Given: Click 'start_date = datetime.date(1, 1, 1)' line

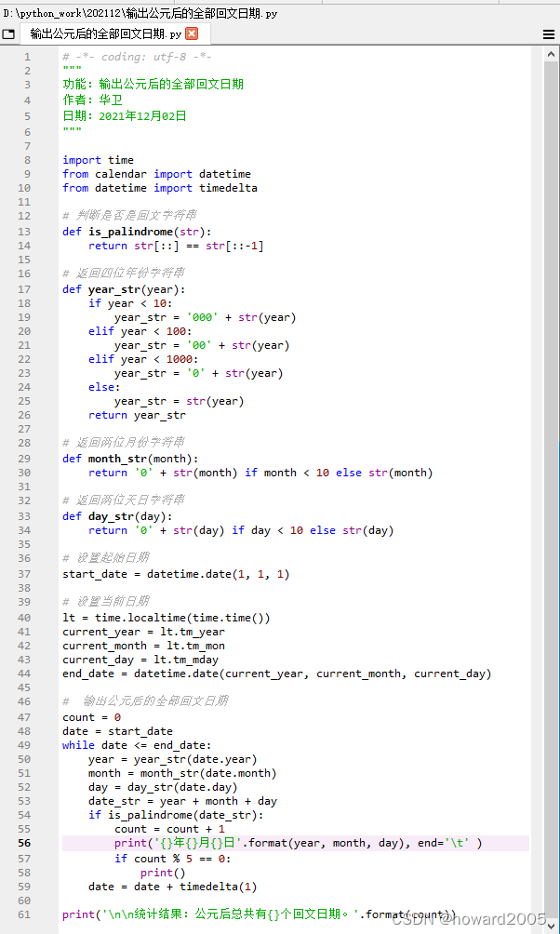Looking at the screenshot, I should [x=176, y=574].
